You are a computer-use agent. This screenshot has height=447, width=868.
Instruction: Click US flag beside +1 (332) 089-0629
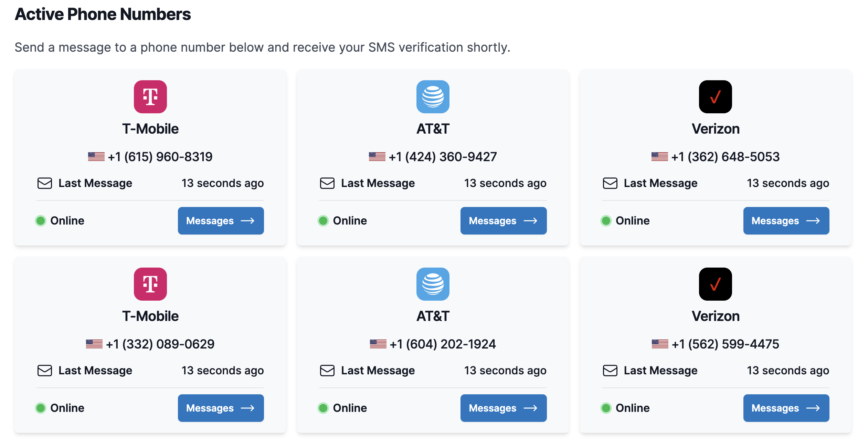pyautogui.click(x=94, y=344)
